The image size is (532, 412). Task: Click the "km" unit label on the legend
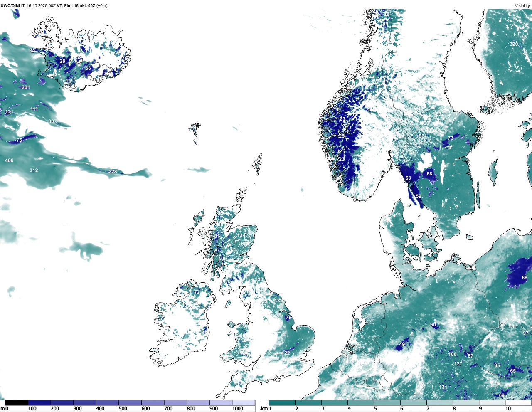(x=264, y=409)
